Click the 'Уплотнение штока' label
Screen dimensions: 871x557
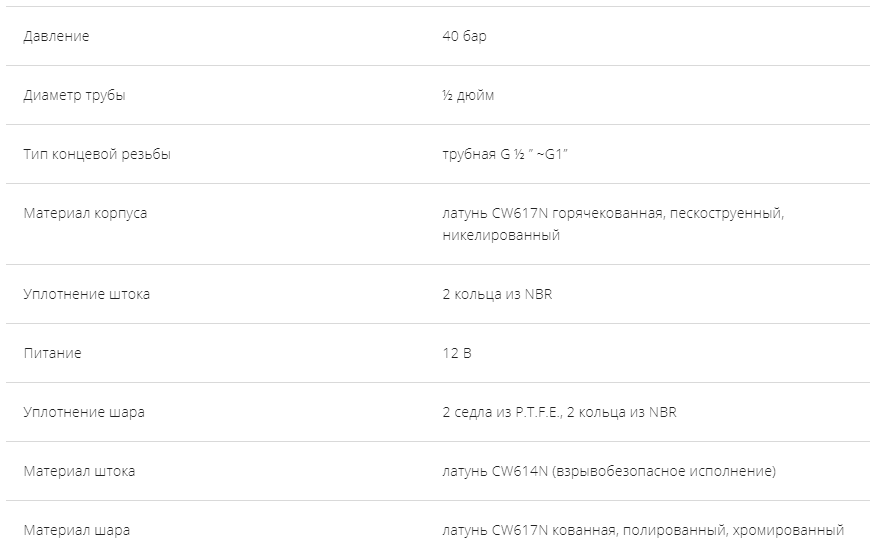pos(87,294)
